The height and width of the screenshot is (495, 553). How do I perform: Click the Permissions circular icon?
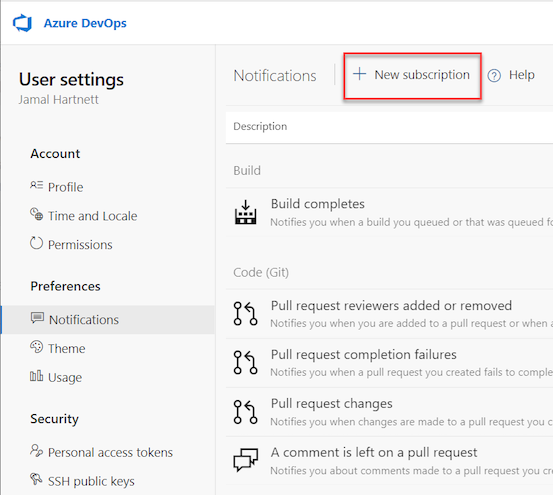(36, 243)
